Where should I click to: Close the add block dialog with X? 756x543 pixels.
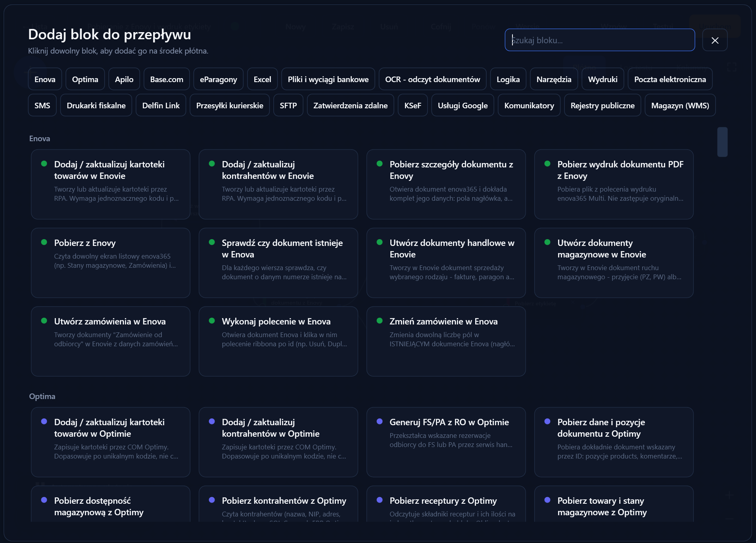(x=715, y=40)
